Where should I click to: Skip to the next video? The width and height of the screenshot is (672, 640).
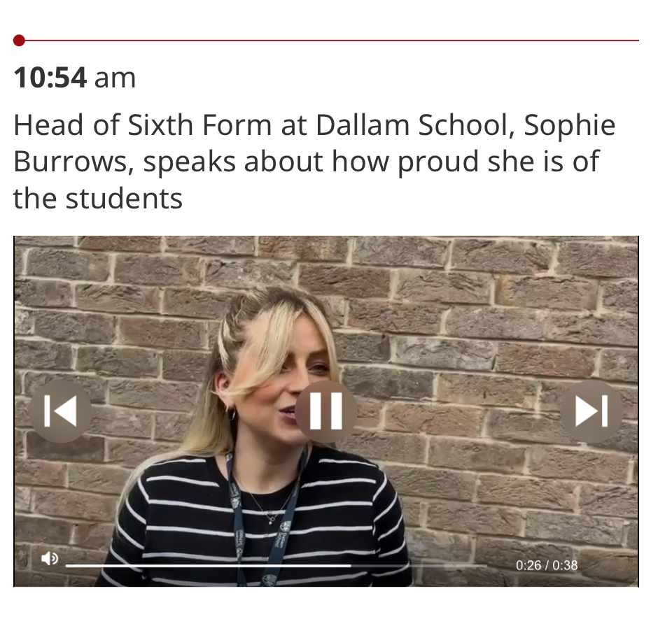point(591,411)
